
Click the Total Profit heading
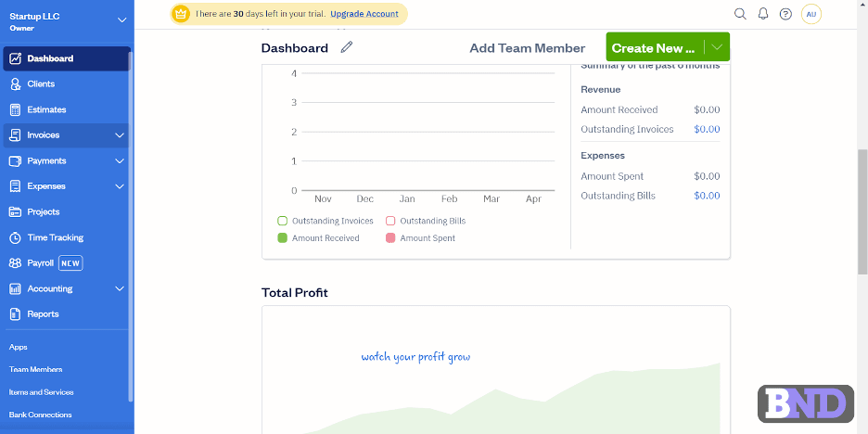click(295, 293)
